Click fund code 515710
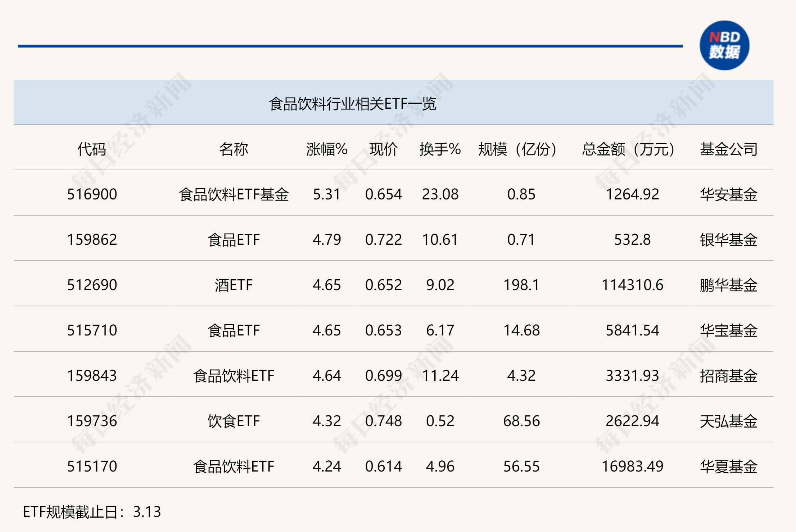 point(92,330)
